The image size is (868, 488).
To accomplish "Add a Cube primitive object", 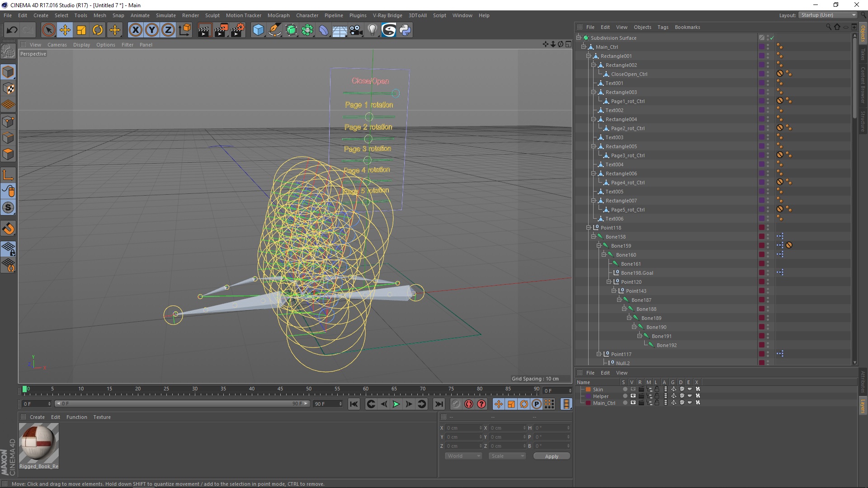I will 258,30.
